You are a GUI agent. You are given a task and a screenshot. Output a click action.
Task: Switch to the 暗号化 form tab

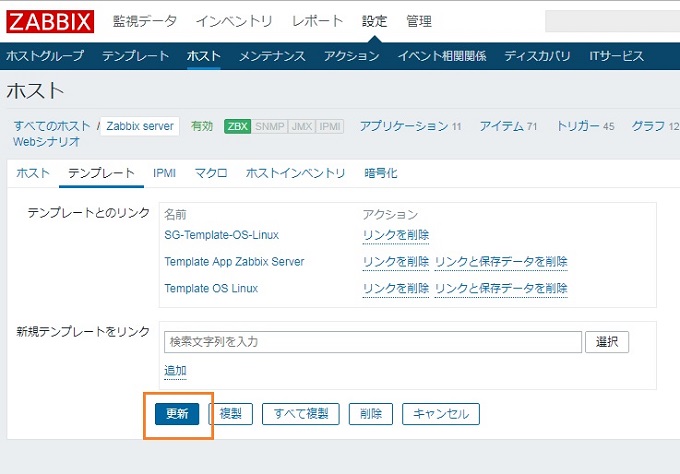[x=380, y=173]
